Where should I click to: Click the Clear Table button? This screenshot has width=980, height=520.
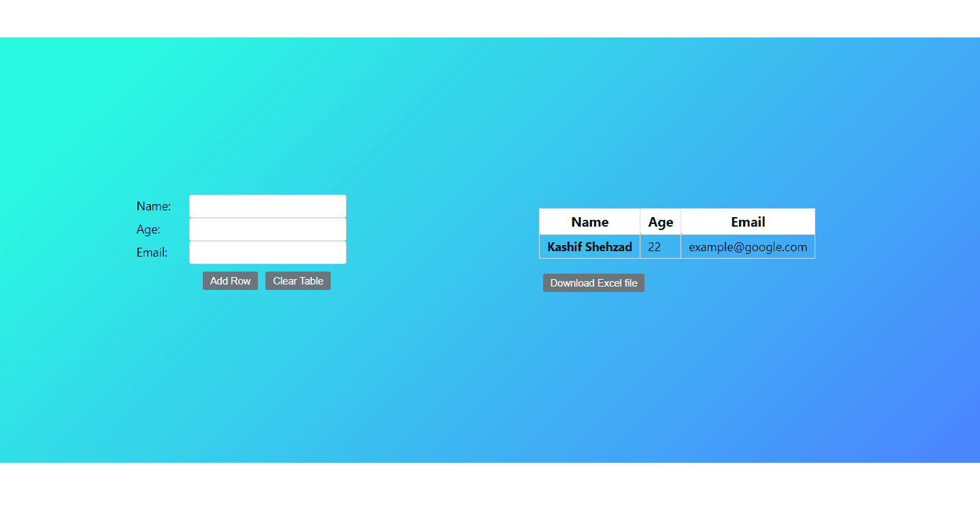pyautogui.click(x=298, y=281)
